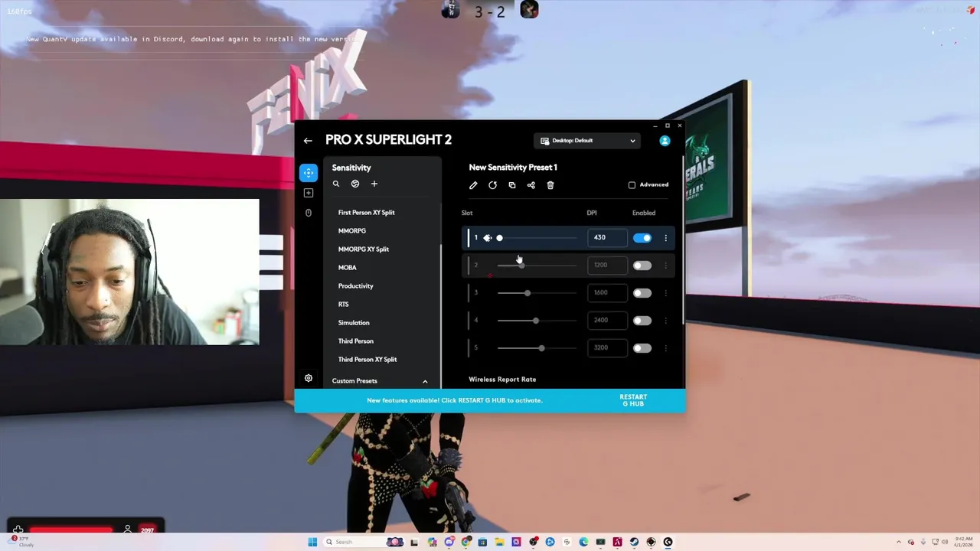Screen dimensions: 980x551
Task: Select the MMORPG preset
Action: (352, 231)
